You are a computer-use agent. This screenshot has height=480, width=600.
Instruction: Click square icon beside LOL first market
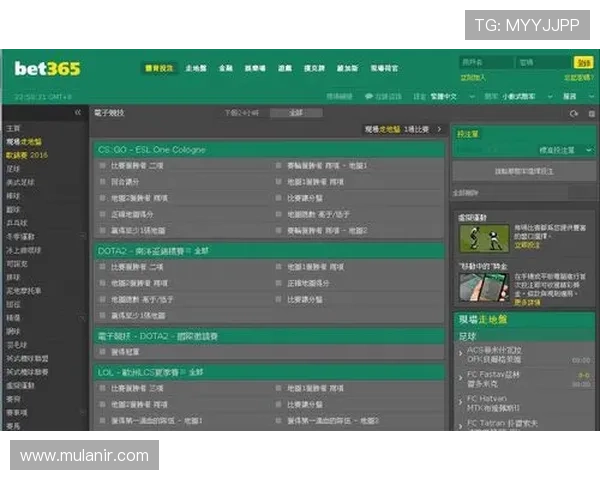(103, 387)
